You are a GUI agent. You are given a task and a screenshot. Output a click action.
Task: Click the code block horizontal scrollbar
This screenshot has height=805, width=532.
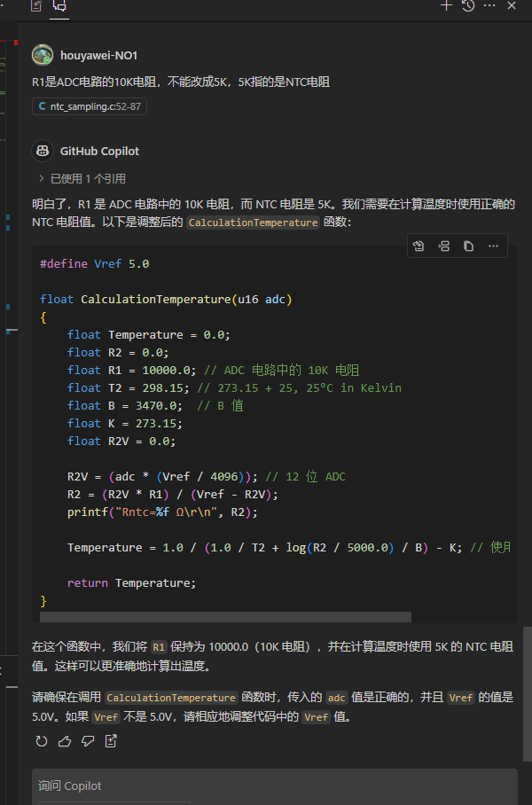tap(225, 617)
